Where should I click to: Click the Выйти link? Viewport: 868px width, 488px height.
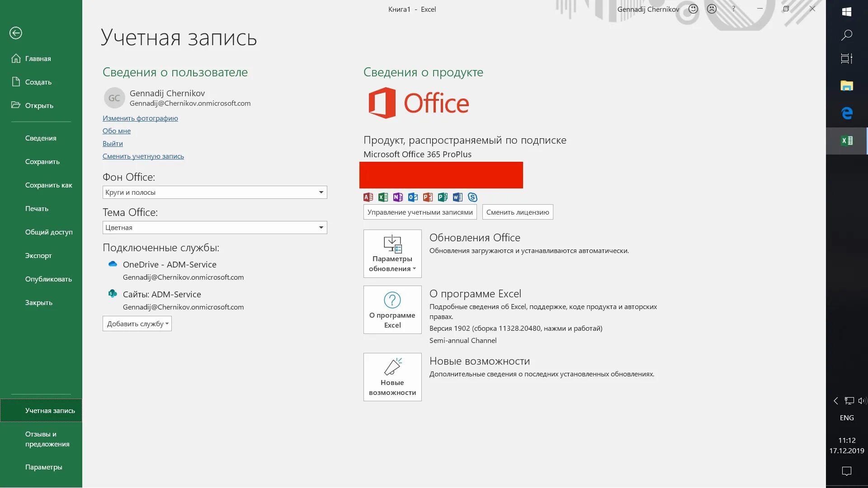coord(113,143)
